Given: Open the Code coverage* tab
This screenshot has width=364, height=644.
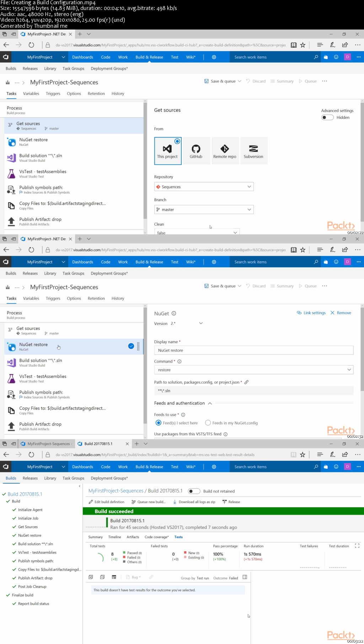Looking at the screenshot, I should 156,537.
